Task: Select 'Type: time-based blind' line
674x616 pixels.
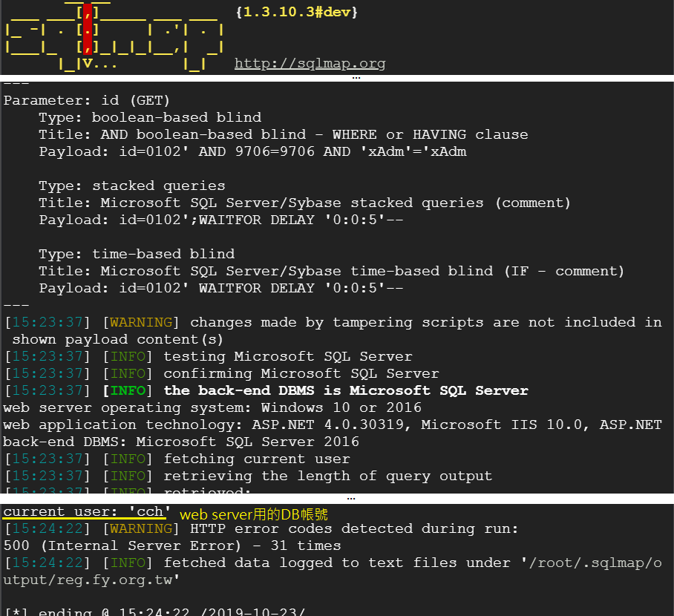Action: [137, 254]
